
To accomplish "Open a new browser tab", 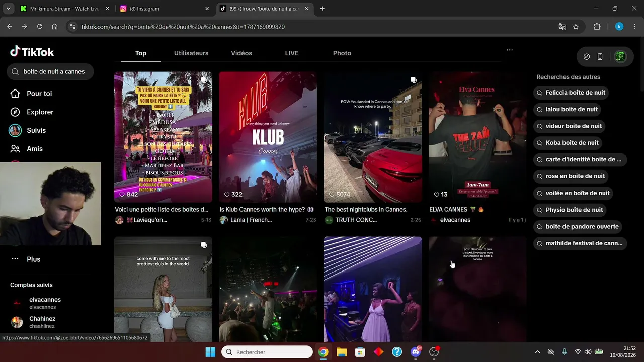I will 323,9.
